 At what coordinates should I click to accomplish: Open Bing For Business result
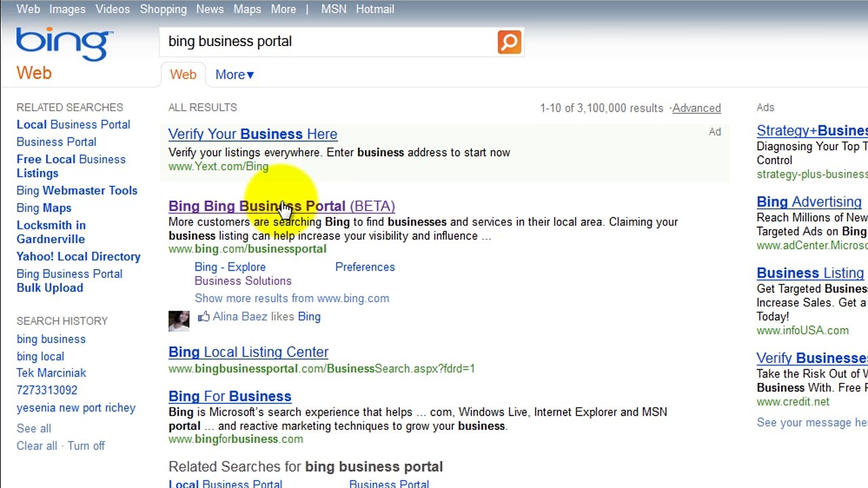click(x=230, y=396)
